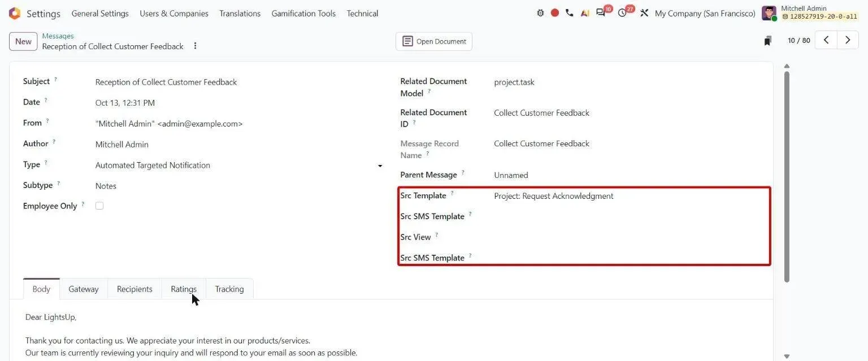Go to the next record arrow

tap(848, 40)
